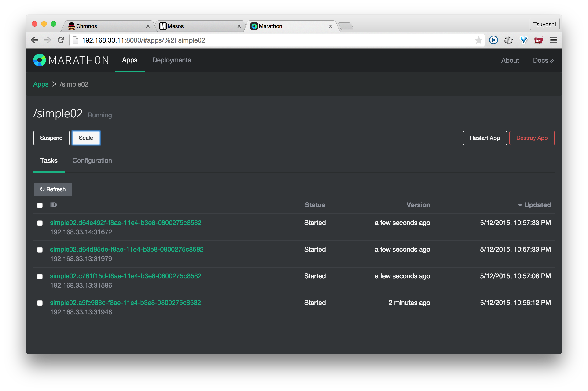Select the checkbox for task simple02.d64e492f
The height and width of the screenshot is (391, 588).
click(x=40, y=223)
